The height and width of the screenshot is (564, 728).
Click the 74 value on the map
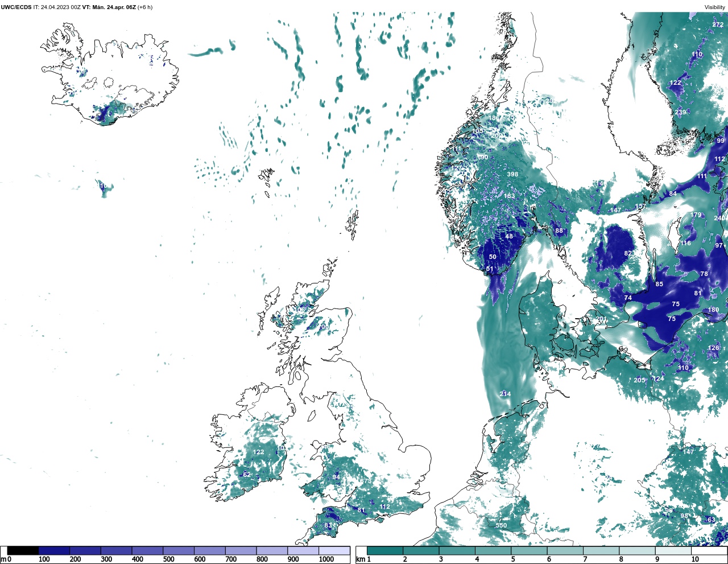coord(628,298)
